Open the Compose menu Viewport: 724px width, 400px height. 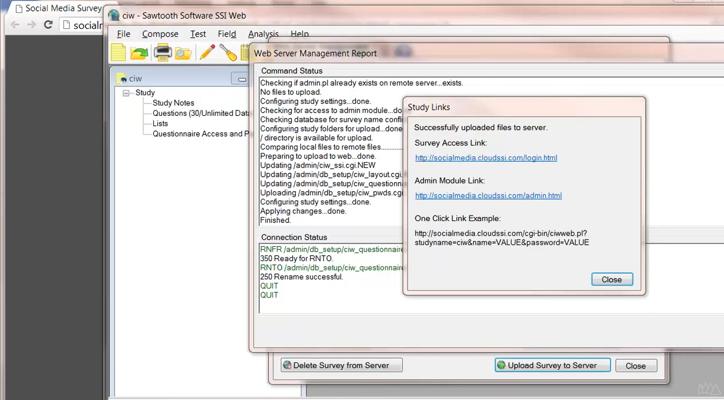point(160,34)
